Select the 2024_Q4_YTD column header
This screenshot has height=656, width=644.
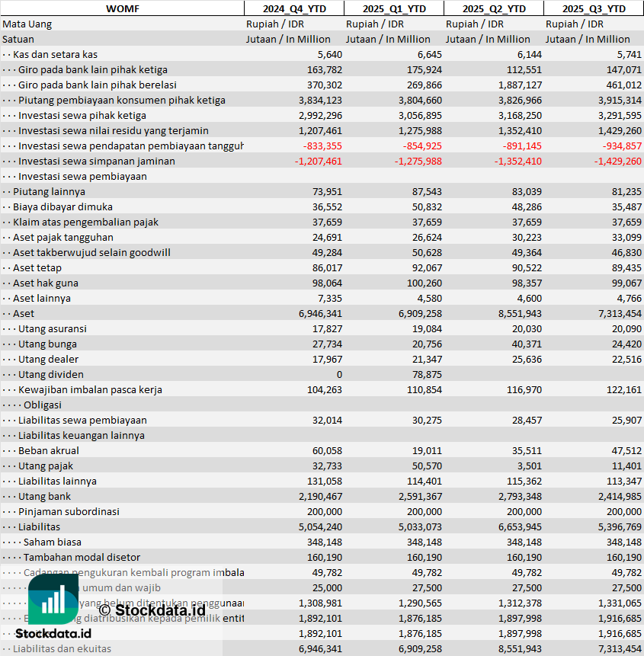294,9
